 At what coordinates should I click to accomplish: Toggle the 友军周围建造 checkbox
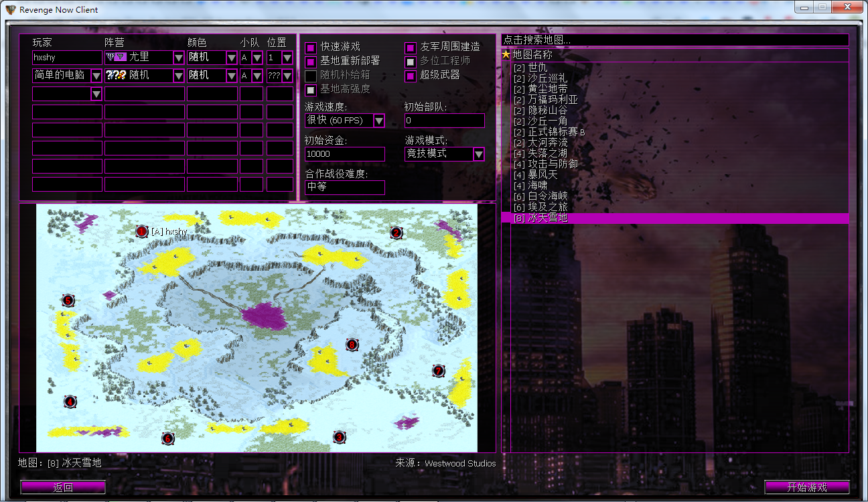tap(411, 48)
